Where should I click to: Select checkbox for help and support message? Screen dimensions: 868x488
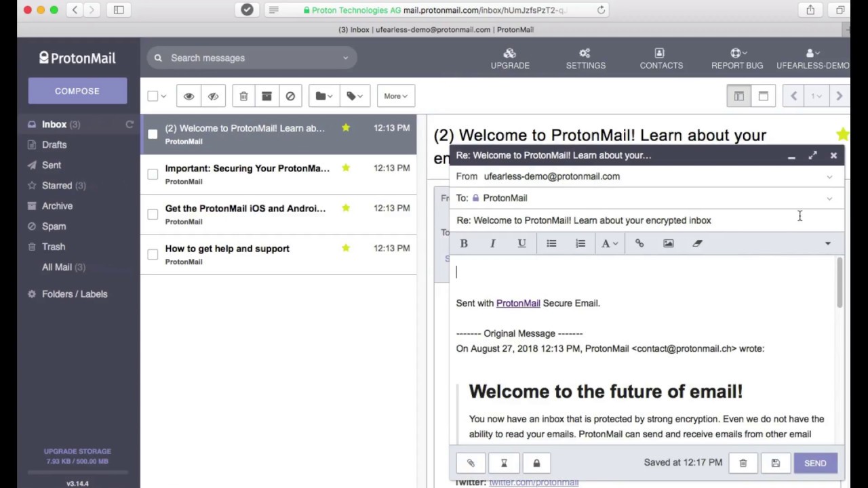click(153, 254)
